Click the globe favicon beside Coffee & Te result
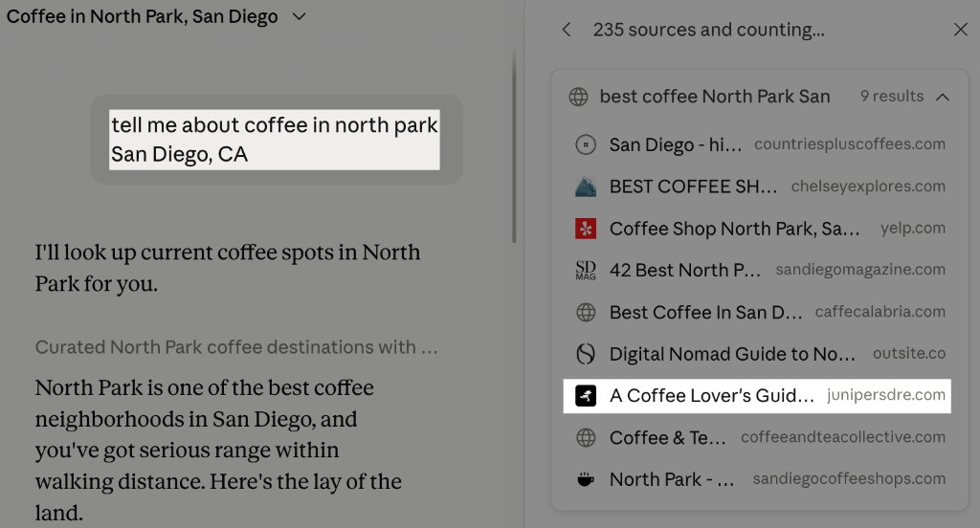 [586, 437]
